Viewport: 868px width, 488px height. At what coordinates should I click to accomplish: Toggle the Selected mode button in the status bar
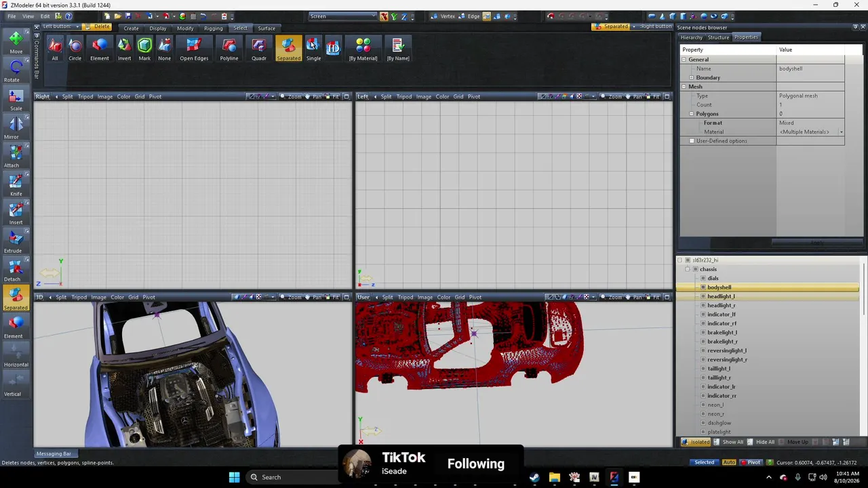(x=704, y=462)
